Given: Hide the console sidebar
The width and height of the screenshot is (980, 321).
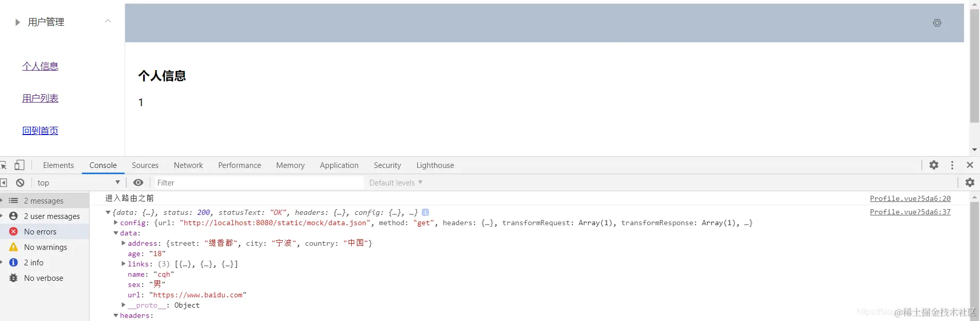Looking at the screenshot, I should 4,182.
